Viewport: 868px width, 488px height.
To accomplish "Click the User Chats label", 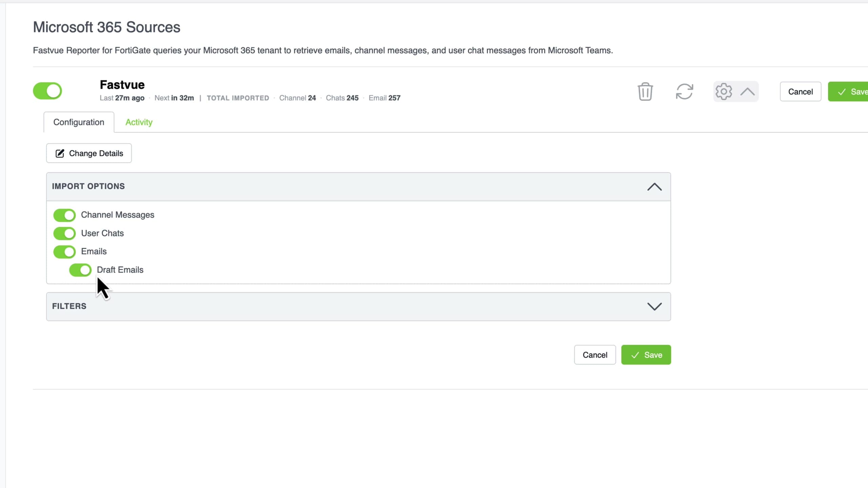I will [102, 233].
